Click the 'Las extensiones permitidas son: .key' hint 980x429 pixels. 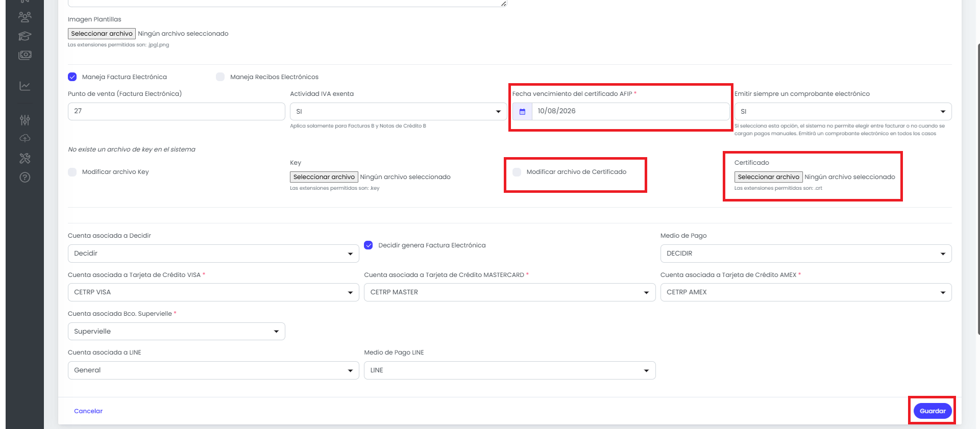(335, 188)
